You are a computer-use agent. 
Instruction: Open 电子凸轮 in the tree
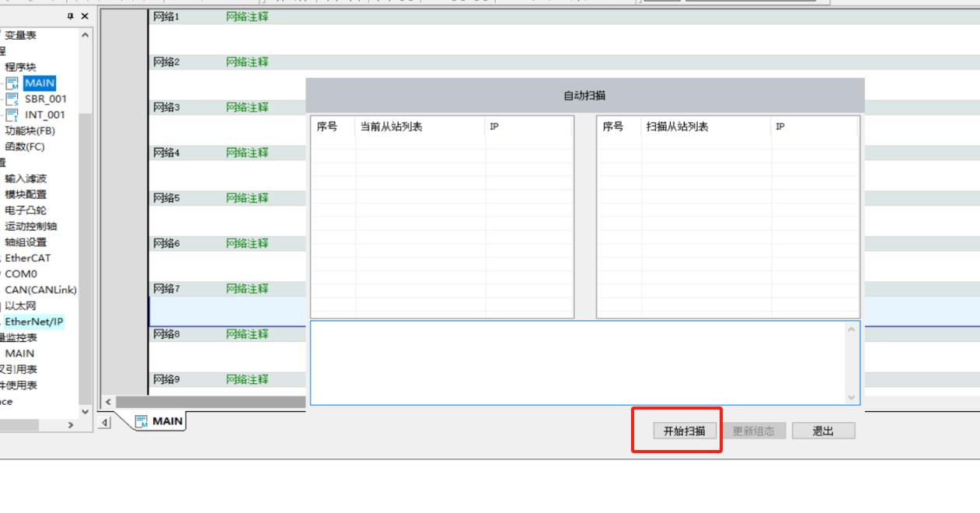[x=26, y=210]
